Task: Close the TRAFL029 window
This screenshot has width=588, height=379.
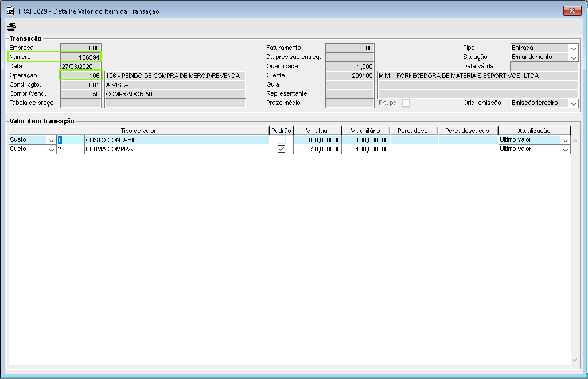Action: [573, 11]
